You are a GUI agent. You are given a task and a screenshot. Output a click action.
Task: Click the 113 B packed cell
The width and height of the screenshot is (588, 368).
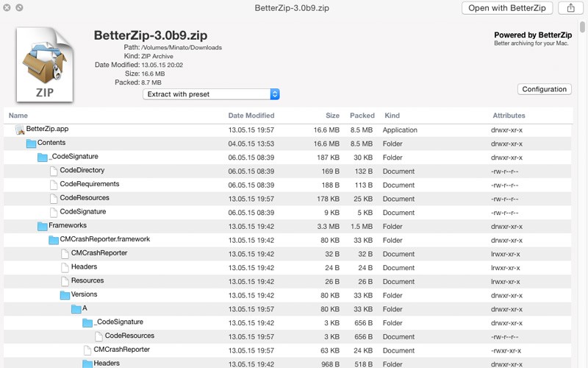click(364, 185)
